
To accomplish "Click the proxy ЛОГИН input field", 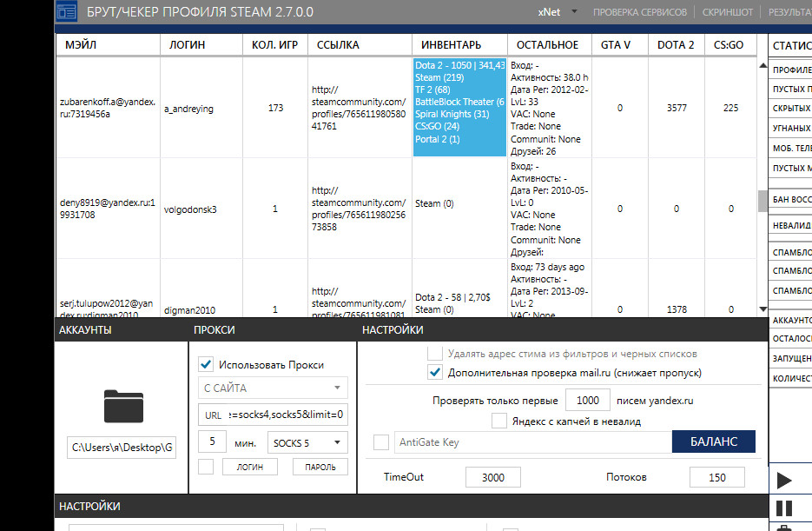I will pyautogui.click(x=250, y=467).
